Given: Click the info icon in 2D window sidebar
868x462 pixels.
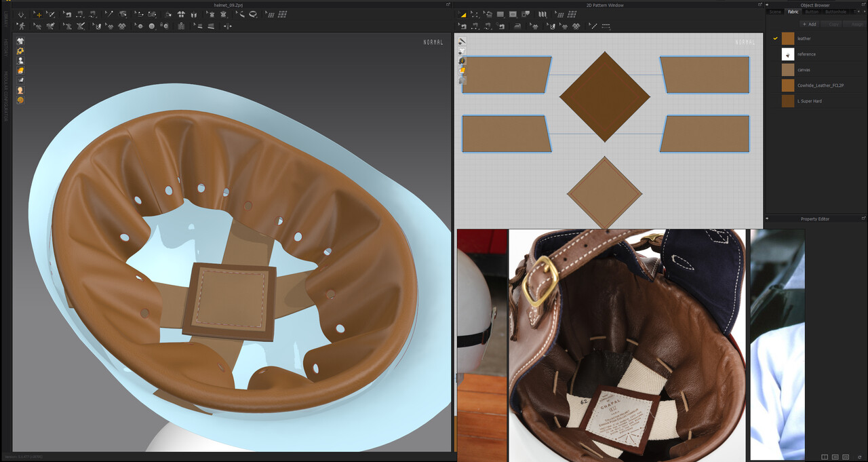Looking at the screenshot, I should 462,60.
